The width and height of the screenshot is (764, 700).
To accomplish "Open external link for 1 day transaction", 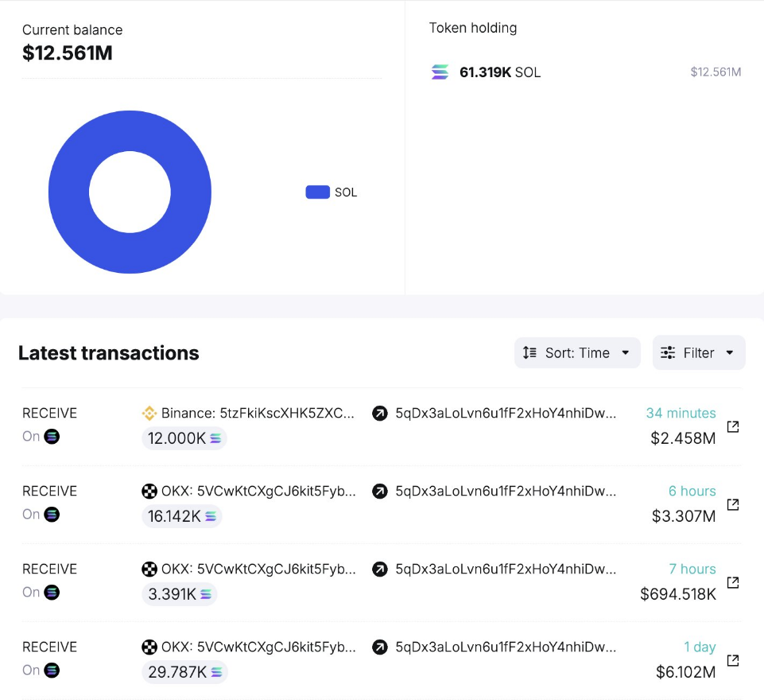I will [733, 661].
